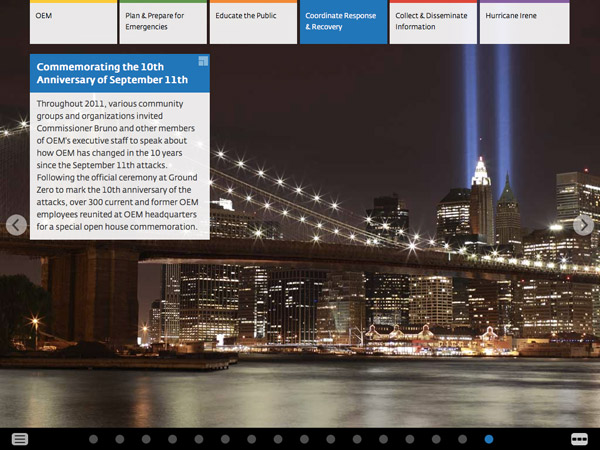This screenshot has height=450, width=600.
Task: Jump to the second page dot
Action: click(x=120, y=439)
